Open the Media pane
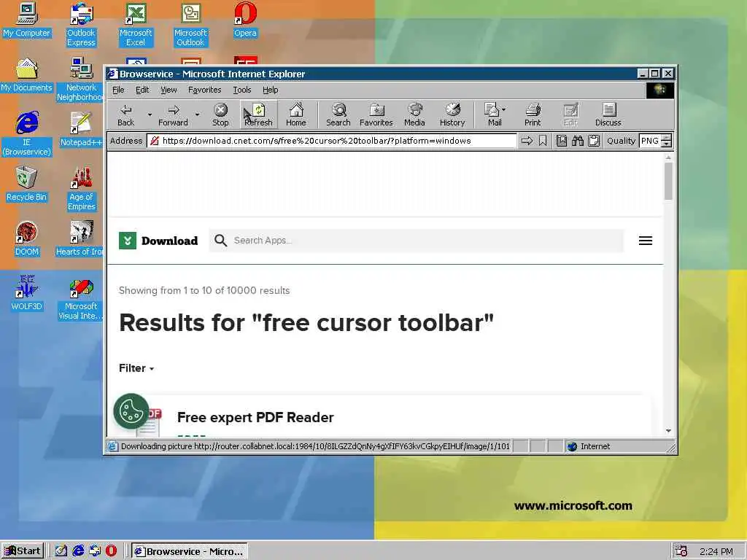Screen dimensions: 747x560 [414, 114]
